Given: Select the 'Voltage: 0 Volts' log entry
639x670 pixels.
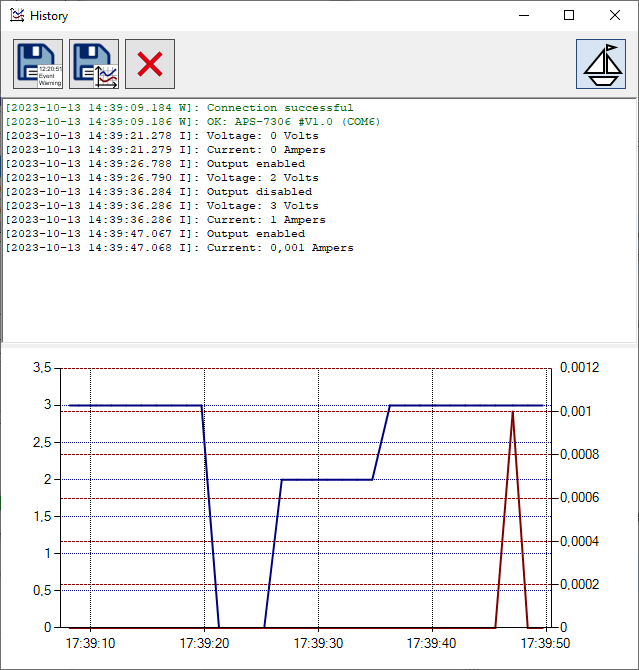Looking at the screenshot, I should tap(162, 136).
